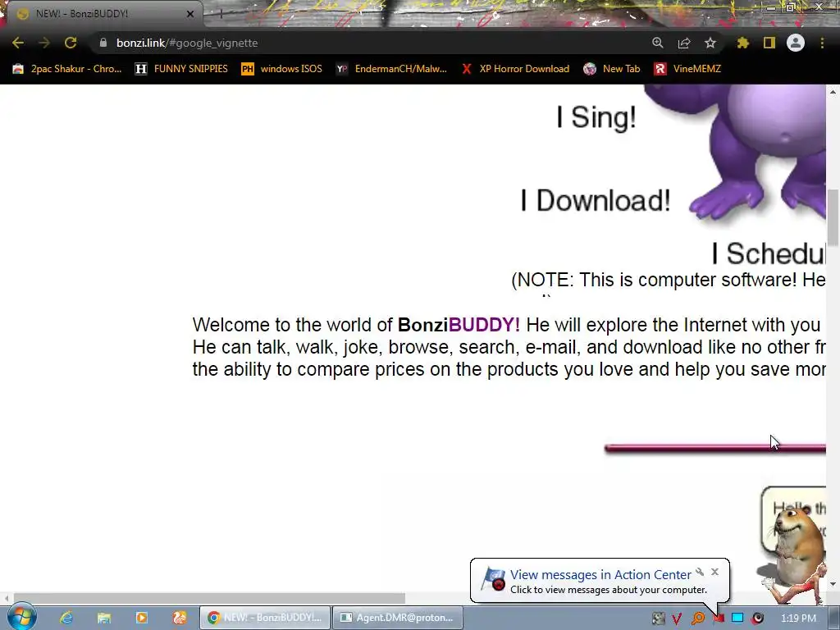
Task: Open Windows Media Player from taskbar
Action: [x=141, y=618]
